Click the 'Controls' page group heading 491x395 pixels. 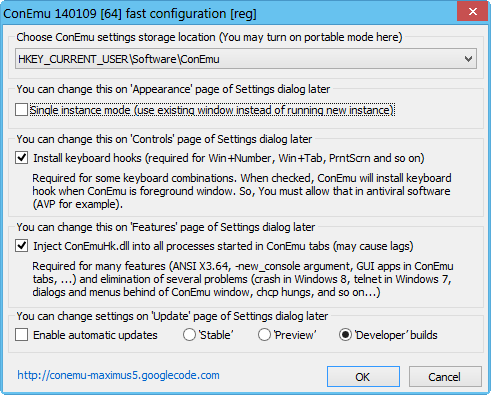click(x=164, y=139)
